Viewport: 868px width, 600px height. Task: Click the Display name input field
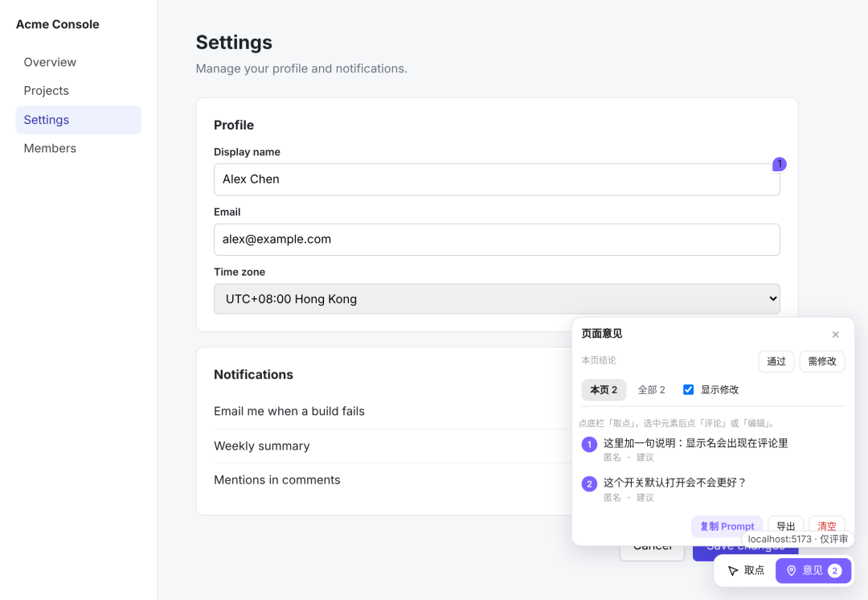coord(497,179)
